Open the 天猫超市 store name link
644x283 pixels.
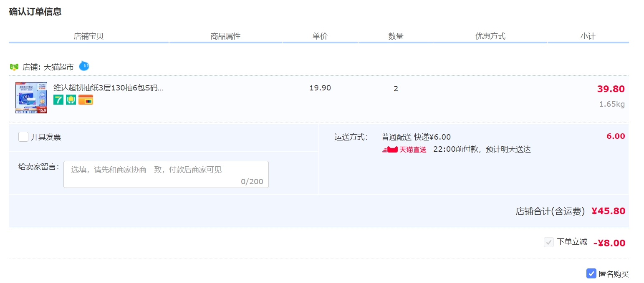pyautogui.click(x=59, y=67)
